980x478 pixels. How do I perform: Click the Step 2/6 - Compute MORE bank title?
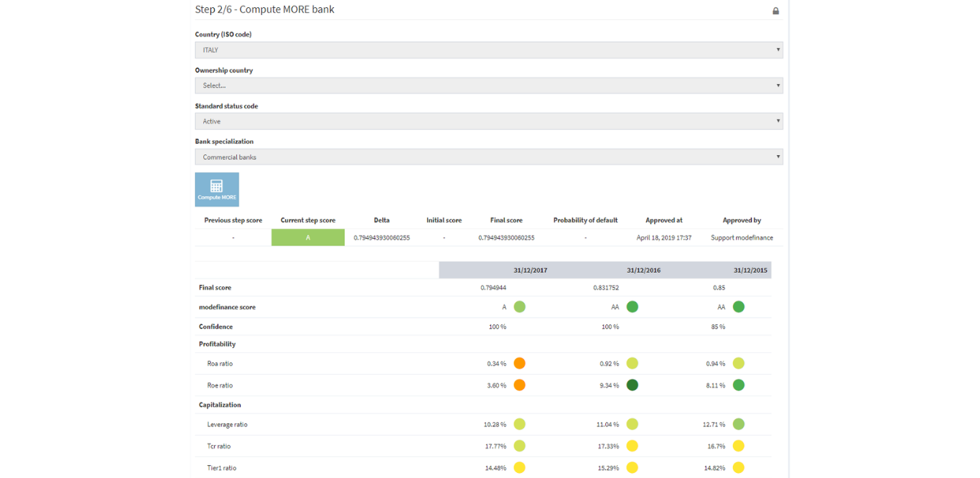(x=265, y=10)
